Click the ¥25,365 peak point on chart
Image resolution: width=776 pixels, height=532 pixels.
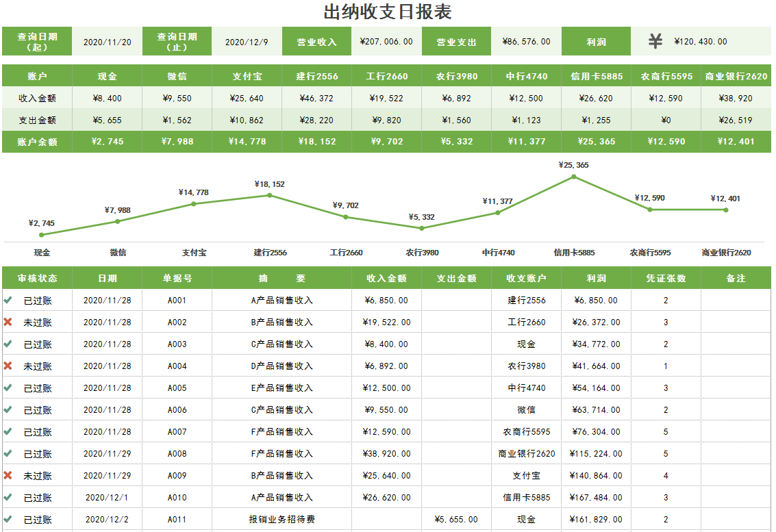coord(574,177)
